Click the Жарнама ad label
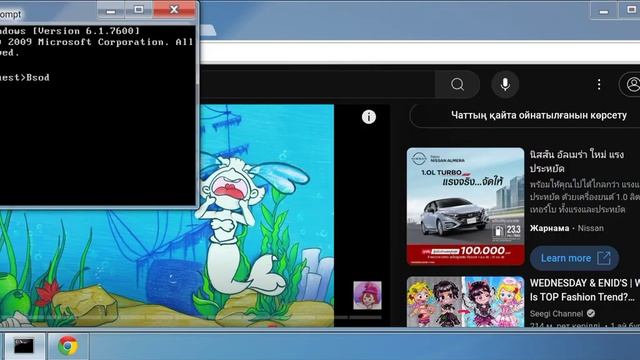640x360 pixels. 549,229
